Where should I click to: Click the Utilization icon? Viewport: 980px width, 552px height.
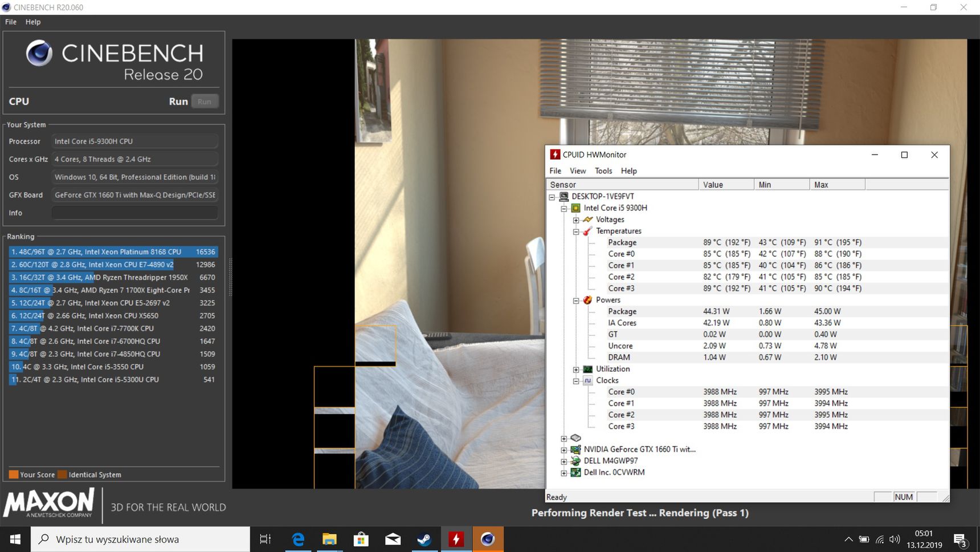pos(587,369)
